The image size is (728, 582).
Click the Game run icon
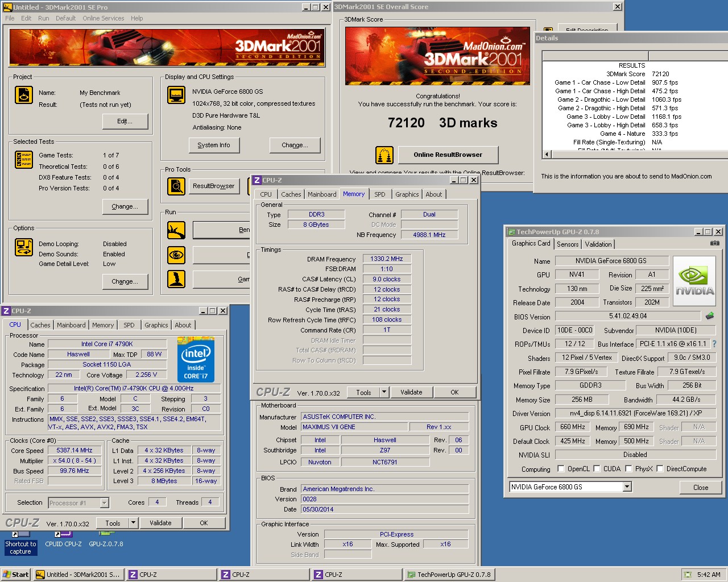pyautogui.click(x=176, y=279)
